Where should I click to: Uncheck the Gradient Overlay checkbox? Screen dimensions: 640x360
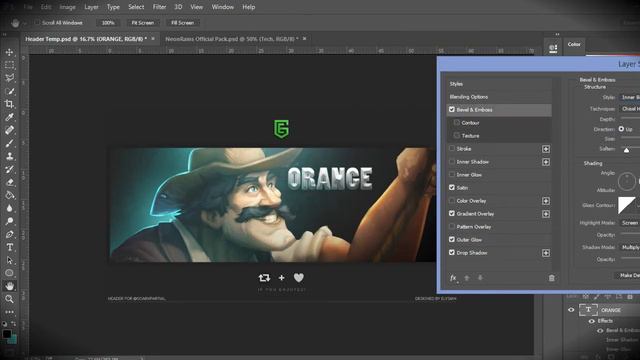pos(452,213)
